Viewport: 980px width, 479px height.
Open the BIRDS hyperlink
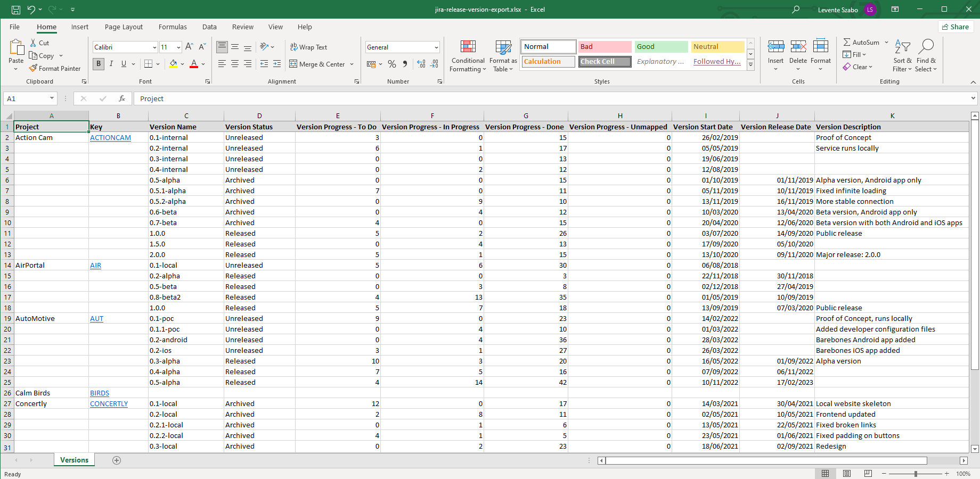[100, 393]
